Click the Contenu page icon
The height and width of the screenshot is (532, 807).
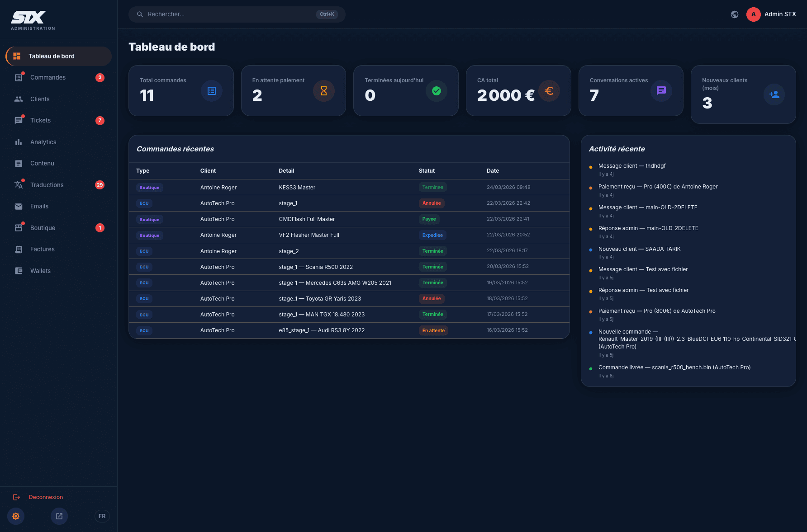click(x=19, y=164)
